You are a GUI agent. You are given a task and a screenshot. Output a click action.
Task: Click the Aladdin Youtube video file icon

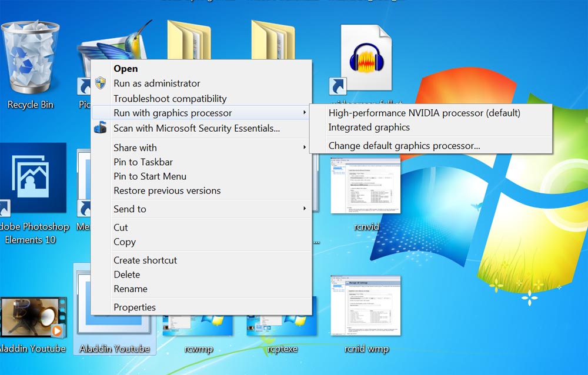[x=33, y=317]
